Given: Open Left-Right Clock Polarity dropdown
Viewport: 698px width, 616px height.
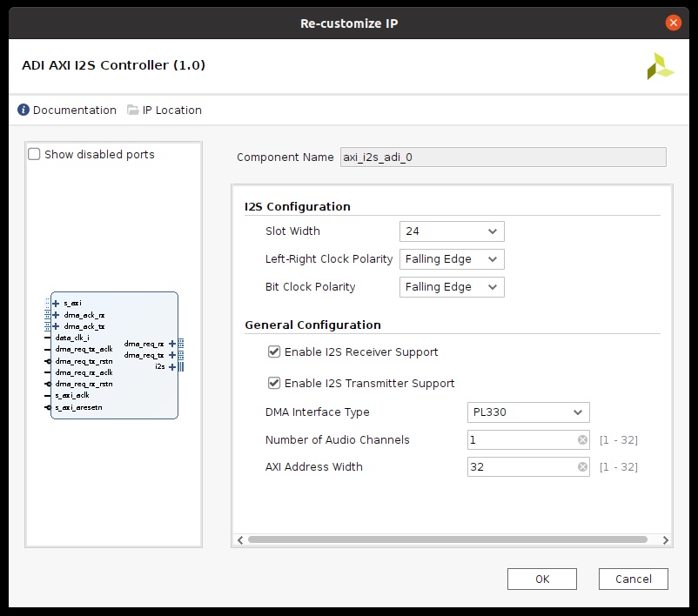Looking at the screenshot, I should [x=452, y=259].
